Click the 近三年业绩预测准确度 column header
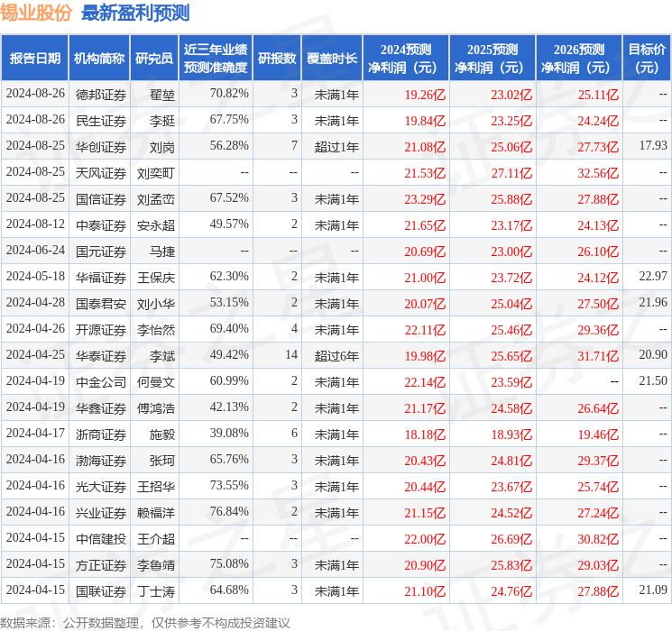The image size is (672, 631). point(216,59)
